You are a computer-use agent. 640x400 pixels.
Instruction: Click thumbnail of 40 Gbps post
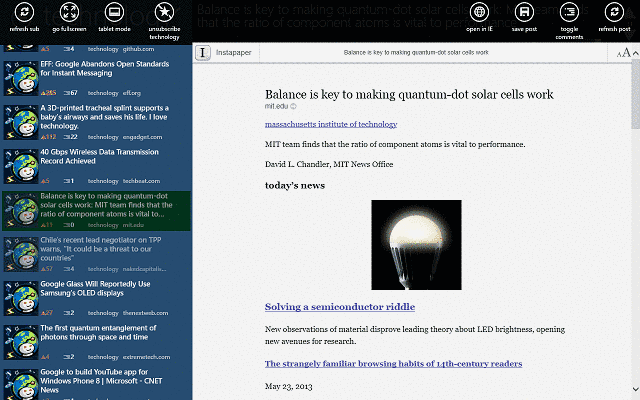tap(21, 167)
